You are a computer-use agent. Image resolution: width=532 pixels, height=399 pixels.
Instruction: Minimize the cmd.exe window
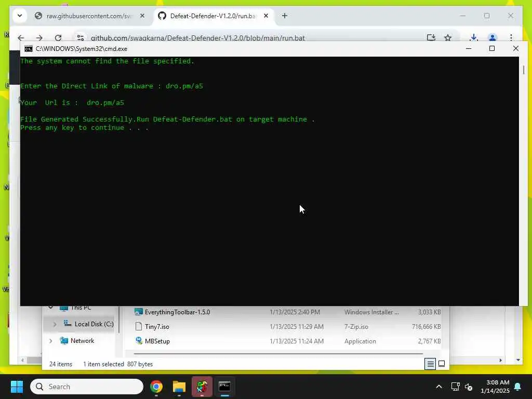coord(469,48)
